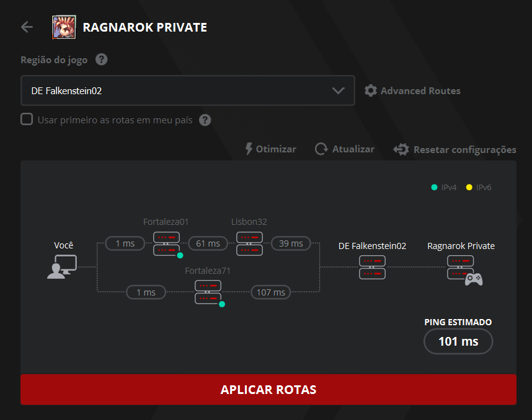
Task: Select the Fortaleza71 server node
Action: pos(208,292)
